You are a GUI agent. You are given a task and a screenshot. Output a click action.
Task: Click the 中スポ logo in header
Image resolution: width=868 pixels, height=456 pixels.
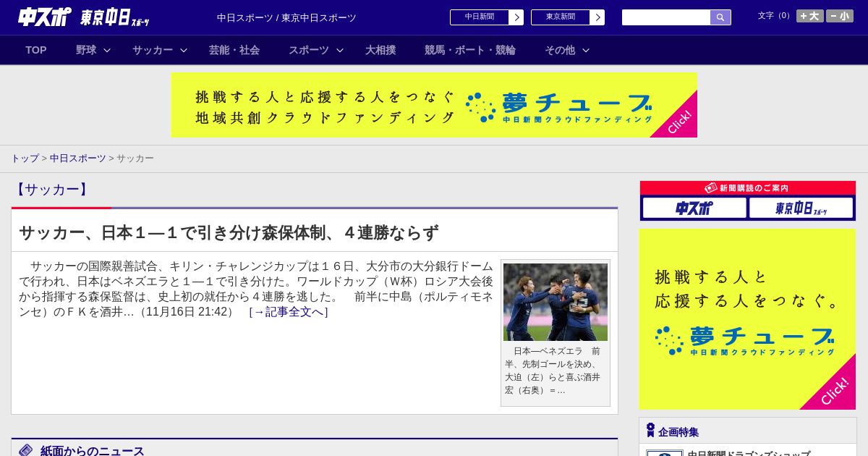[x=44, y=17]
